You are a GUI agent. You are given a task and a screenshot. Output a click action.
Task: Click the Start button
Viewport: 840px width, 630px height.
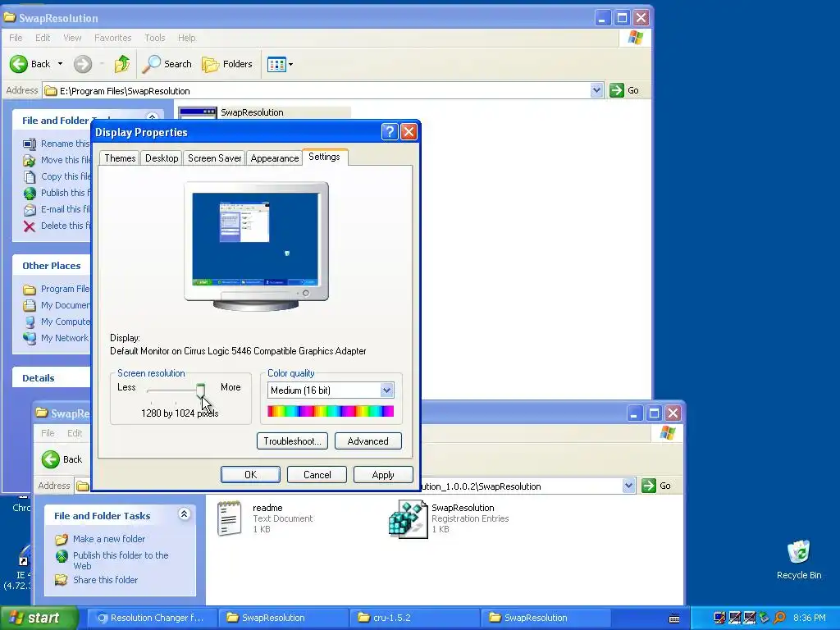39,619
